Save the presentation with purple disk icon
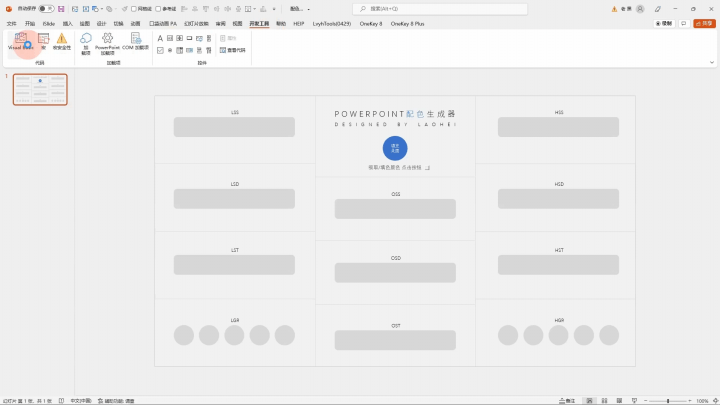 click(61, 9)
